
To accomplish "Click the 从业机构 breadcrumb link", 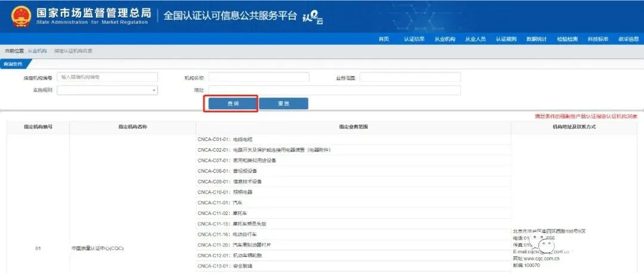I will [x=37, y=51].
